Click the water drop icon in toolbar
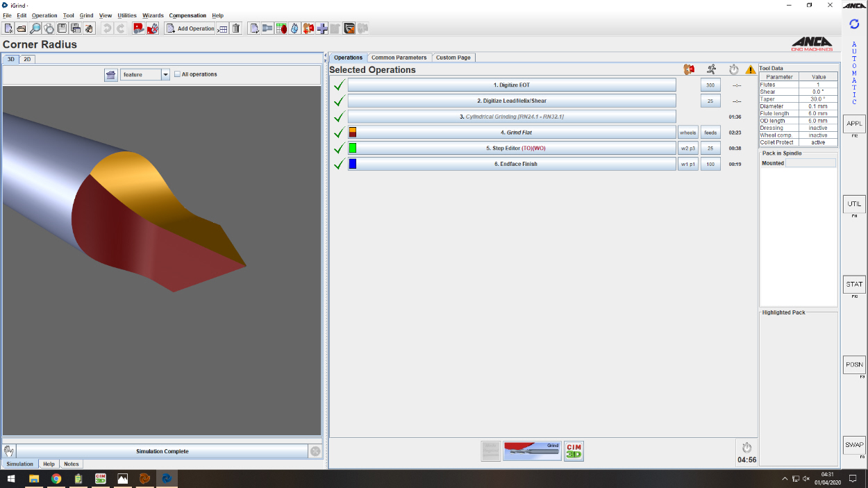The width and height of the screenshot is (868, 488). point(294,28)
